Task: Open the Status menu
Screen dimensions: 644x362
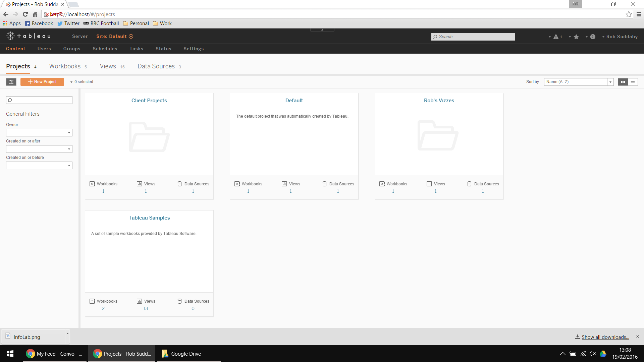Action: (163, 49)
